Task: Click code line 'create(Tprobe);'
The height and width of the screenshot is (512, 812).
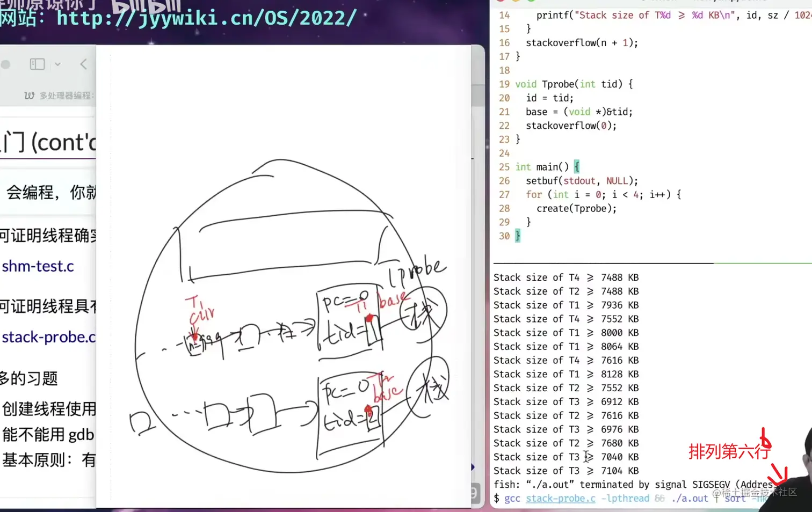Action: 577,209
